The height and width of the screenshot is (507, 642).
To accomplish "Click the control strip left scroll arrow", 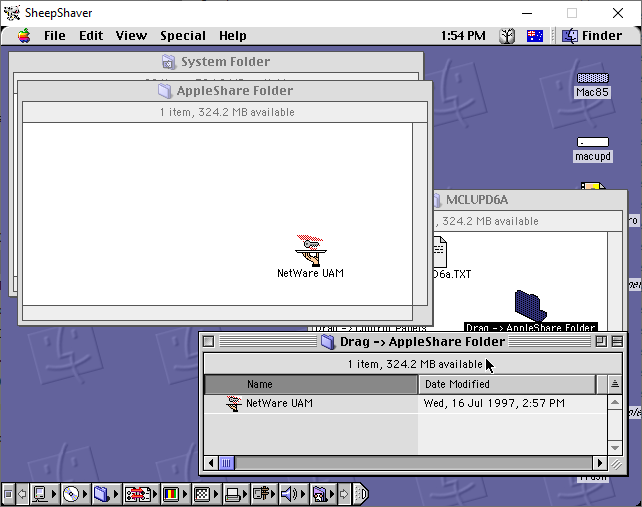I will click(x=23, y=494).
